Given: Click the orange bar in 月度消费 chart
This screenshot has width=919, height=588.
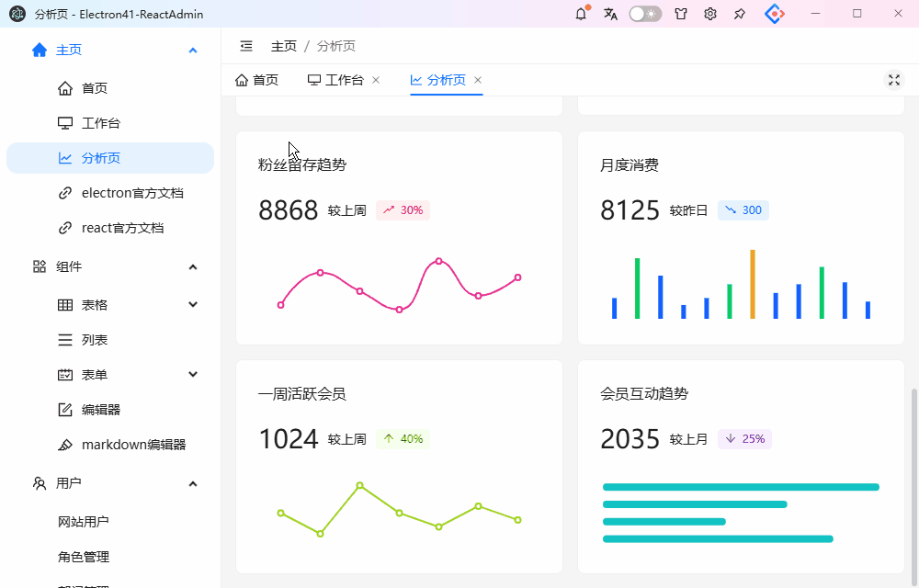Looking at the screenshot, I should pos(753,284).
